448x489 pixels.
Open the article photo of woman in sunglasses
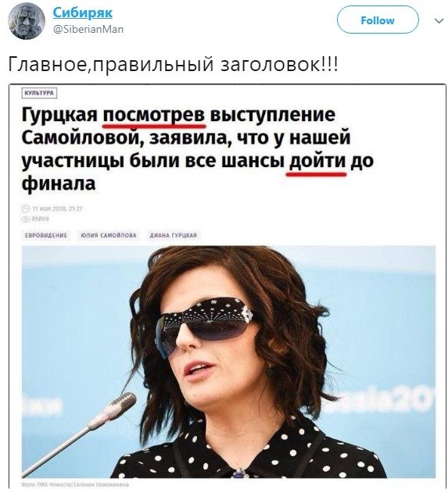coord(228,361)
